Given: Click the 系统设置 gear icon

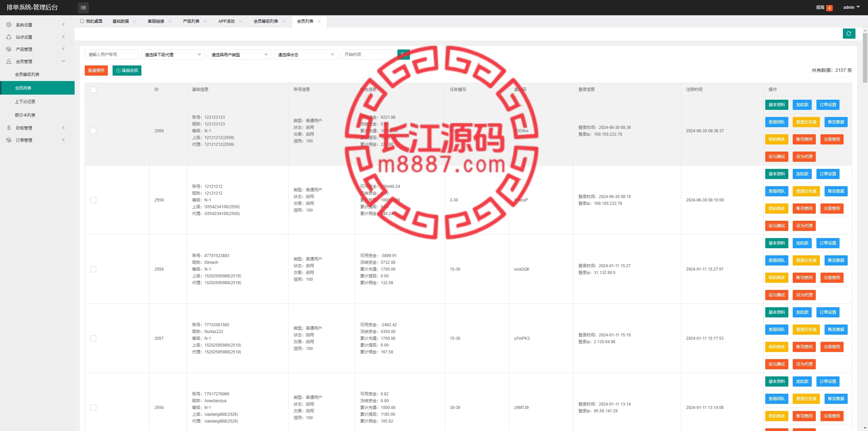Looking at the screenshot, I should pyautogui.click(x=9, y=25).
